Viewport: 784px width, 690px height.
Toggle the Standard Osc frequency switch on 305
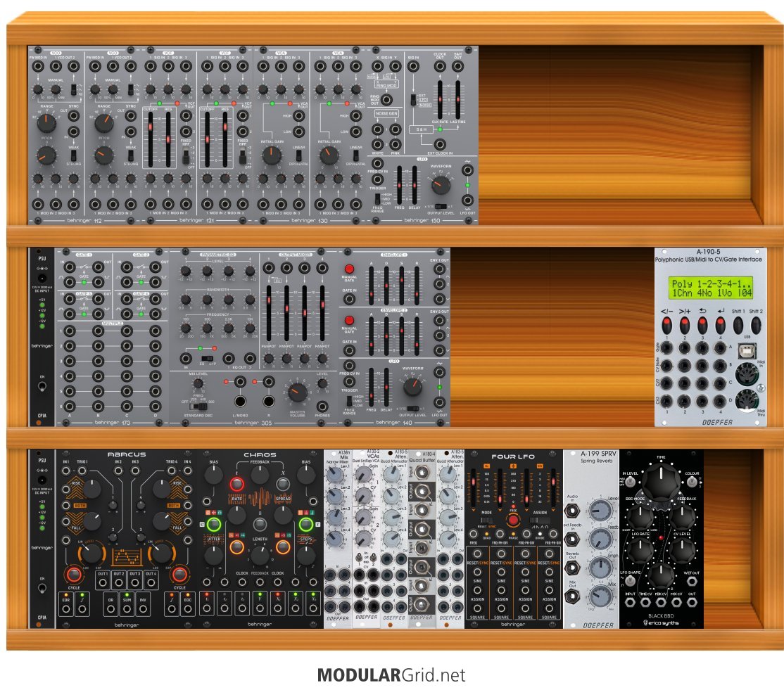coord(198,406)
